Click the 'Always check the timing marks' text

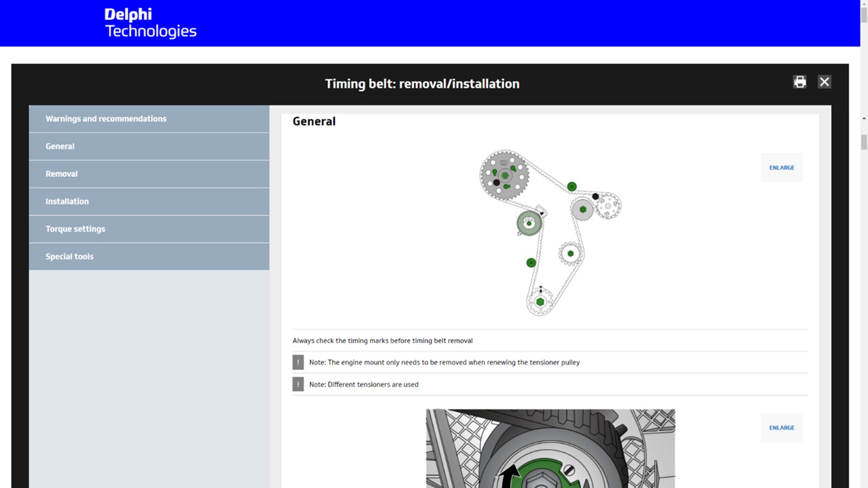(382, 341)
